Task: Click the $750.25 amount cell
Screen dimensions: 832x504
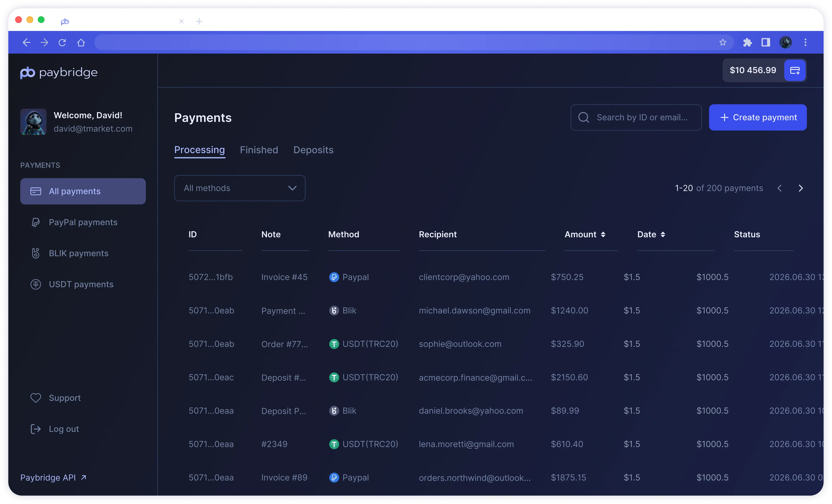Action: [567, 277]
